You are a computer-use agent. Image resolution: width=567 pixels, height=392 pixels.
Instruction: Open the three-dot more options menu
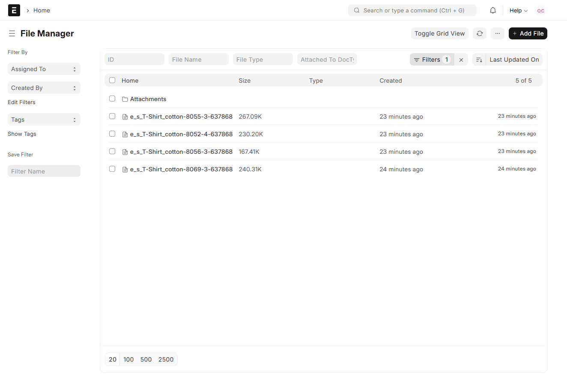point(498,33)
